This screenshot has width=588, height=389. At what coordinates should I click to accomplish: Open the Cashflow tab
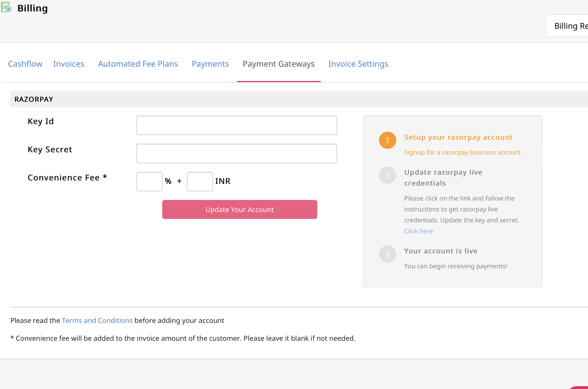pos(25,64)
